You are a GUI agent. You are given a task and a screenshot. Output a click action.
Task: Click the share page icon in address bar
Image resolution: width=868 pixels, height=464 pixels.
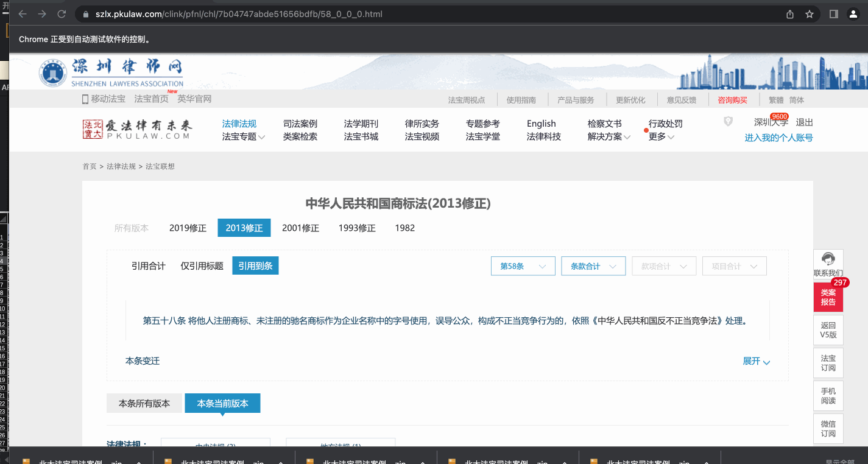click(790, 14)
